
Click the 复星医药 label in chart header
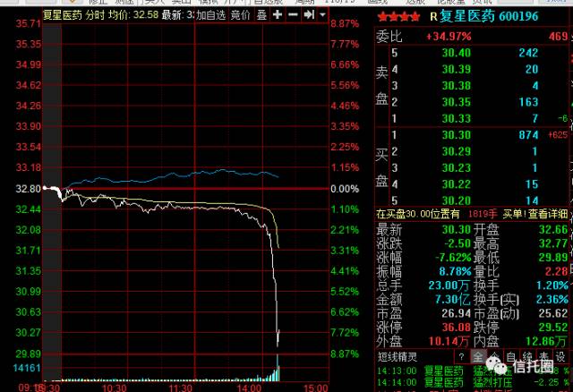63,15
